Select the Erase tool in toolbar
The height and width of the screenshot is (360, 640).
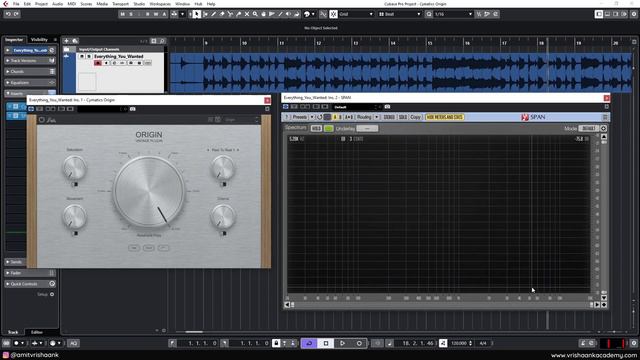pyautogui.click(x=222, y=14)
